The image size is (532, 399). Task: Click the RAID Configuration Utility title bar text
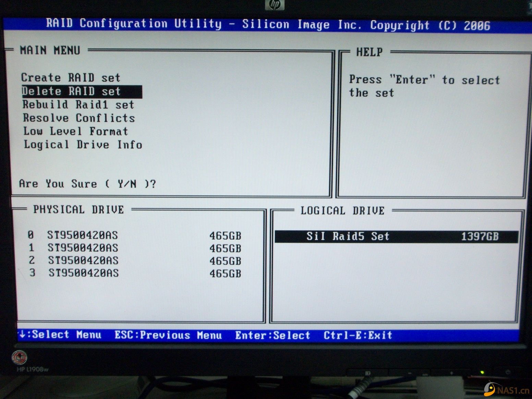[268, 24]
